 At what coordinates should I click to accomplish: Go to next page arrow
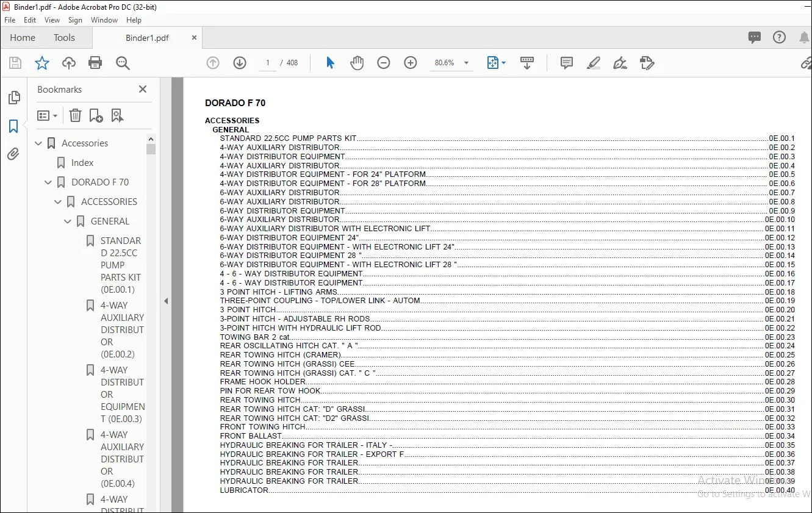[240, 63]
